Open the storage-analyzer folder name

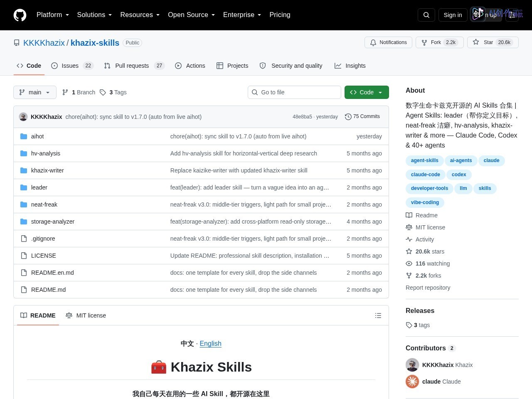tap(53, 222)
